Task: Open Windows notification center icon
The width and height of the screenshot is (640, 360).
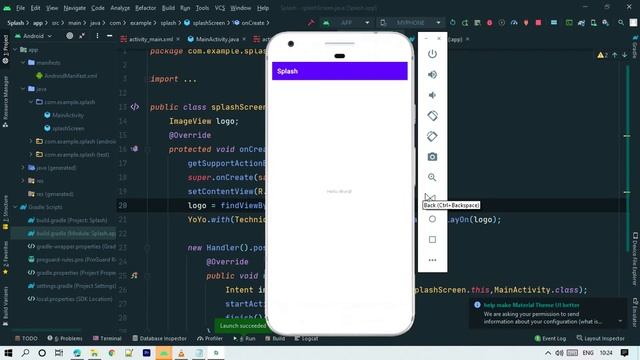Action: click(x=624, y=353)
